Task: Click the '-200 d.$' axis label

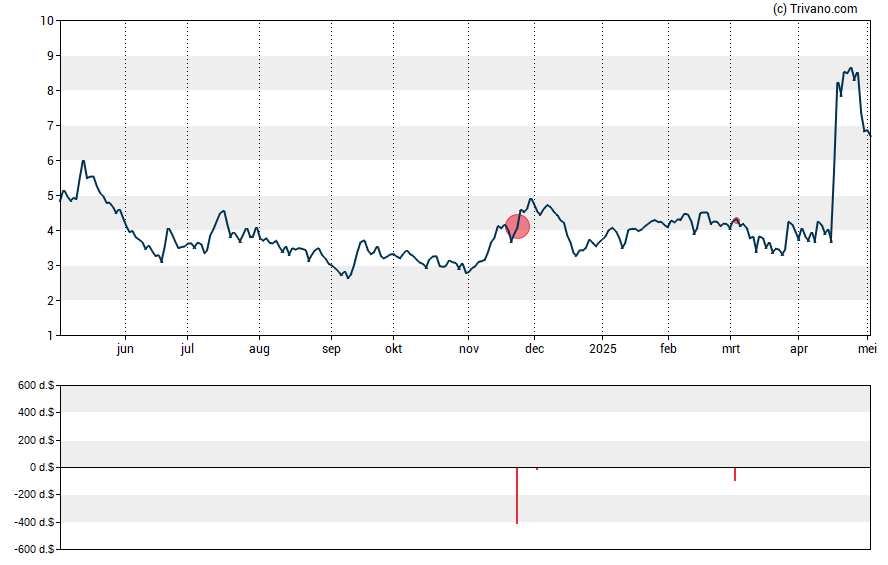Action: (x=35, y=495)
